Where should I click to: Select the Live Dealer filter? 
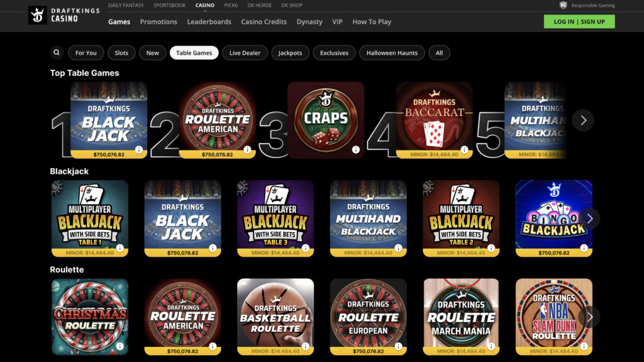tap(245, 53)
